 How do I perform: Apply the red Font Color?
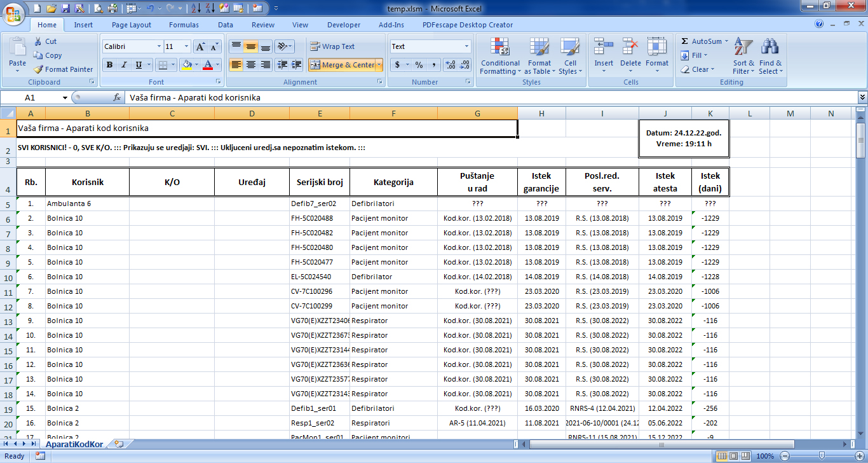[207, 65]
